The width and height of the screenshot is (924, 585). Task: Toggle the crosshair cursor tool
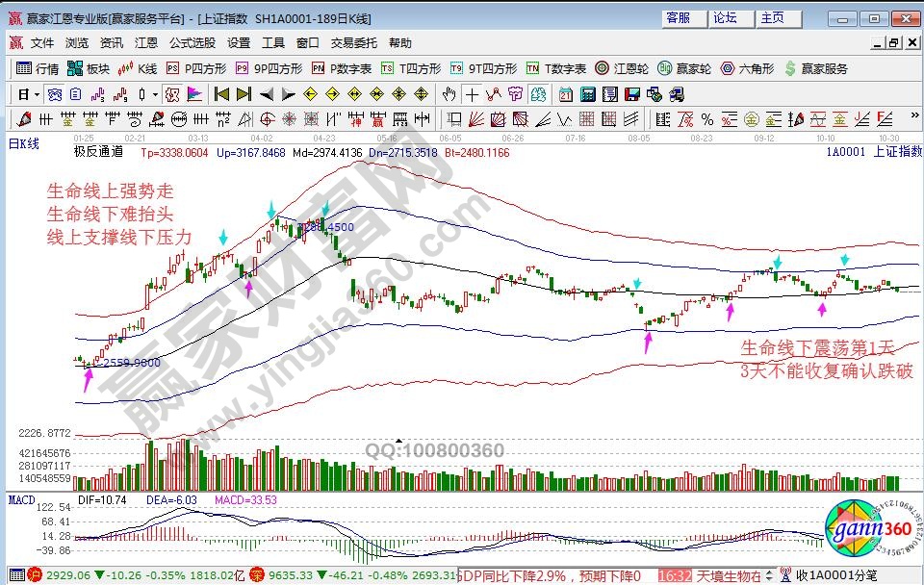tap(471, 94)
